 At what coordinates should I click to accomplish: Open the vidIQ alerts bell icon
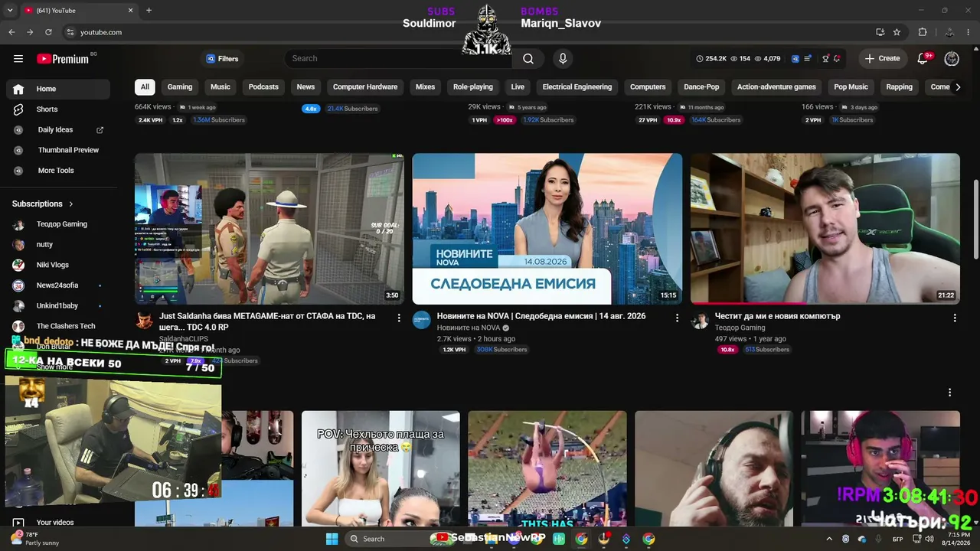tap(837, 59)
